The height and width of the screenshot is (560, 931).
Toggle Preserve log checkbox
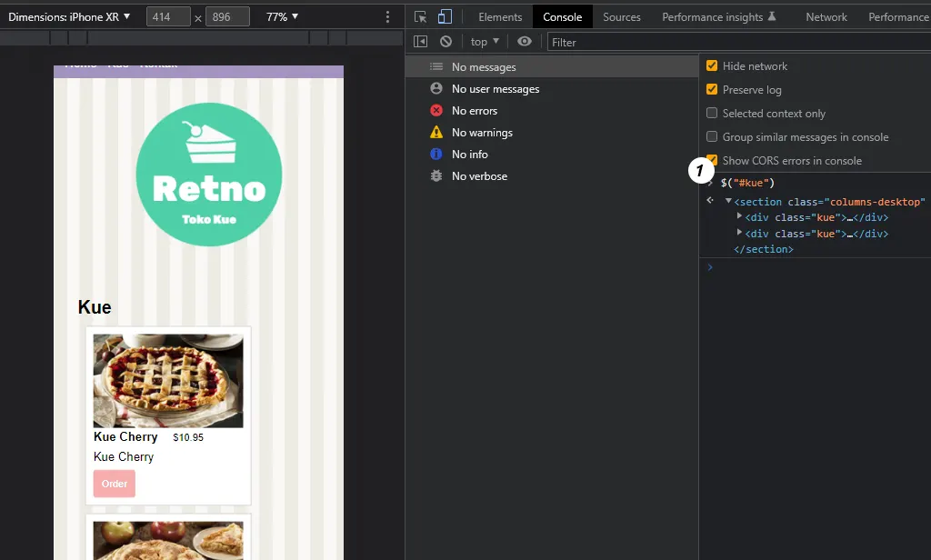pos(712,90)
